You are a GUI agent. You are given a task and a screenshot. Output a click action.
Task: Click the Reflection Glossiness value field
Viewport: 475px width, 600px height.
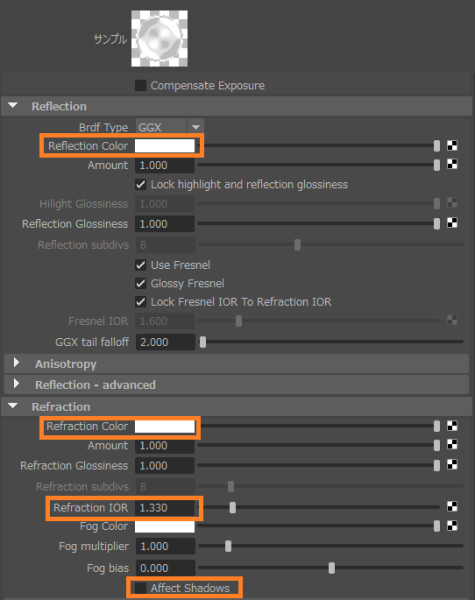[165, 224]
